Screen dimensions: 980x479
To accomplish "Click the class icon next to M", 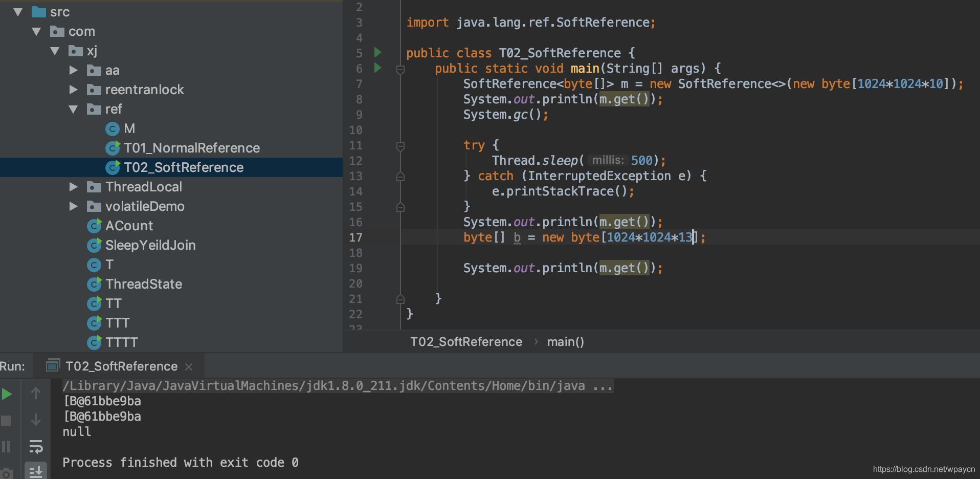I will 113,129.
